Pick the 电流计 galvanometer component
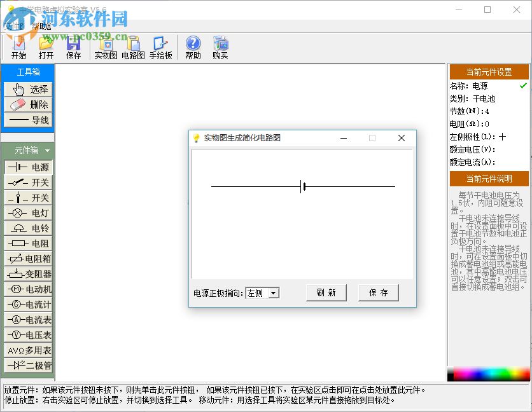 click(29, 305)
